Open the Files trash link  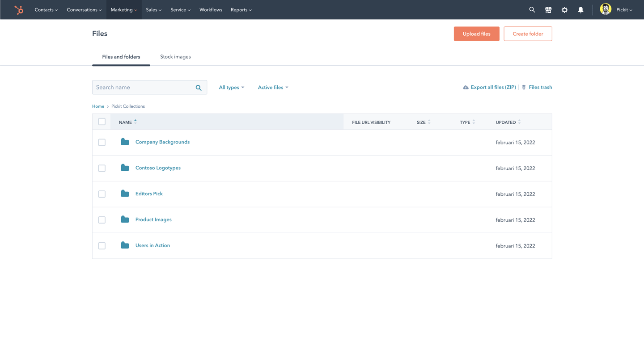tap(540, 88)
